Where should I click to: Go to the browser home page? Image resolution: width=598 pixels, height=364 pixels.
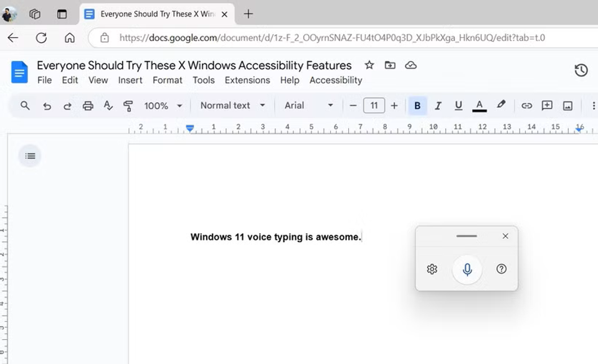pyautogui.click(x=69, y=38)
